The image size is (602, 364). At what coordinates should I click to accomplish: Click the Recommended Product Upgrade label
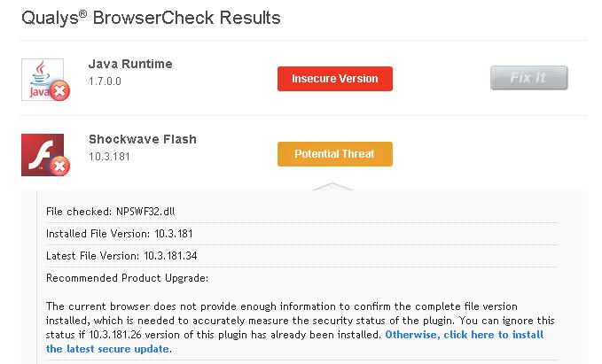(127, 278)
